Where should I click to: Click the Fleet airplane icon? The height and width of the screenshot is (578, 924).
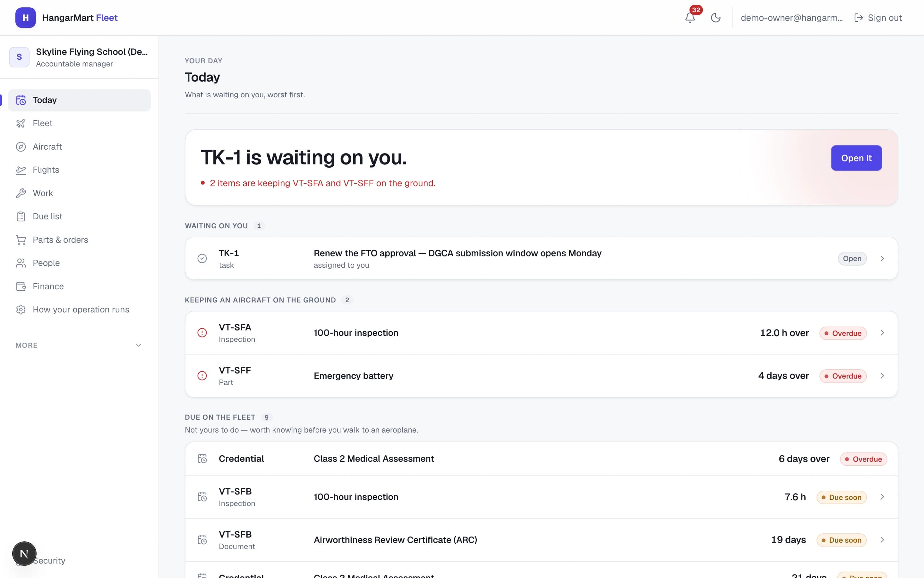21,123
